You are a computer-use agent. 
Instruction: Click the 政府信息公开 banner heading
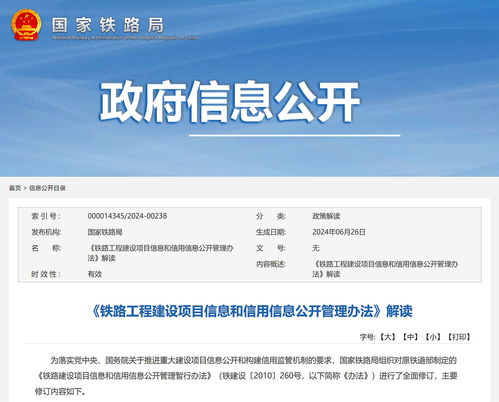[230, 101]
